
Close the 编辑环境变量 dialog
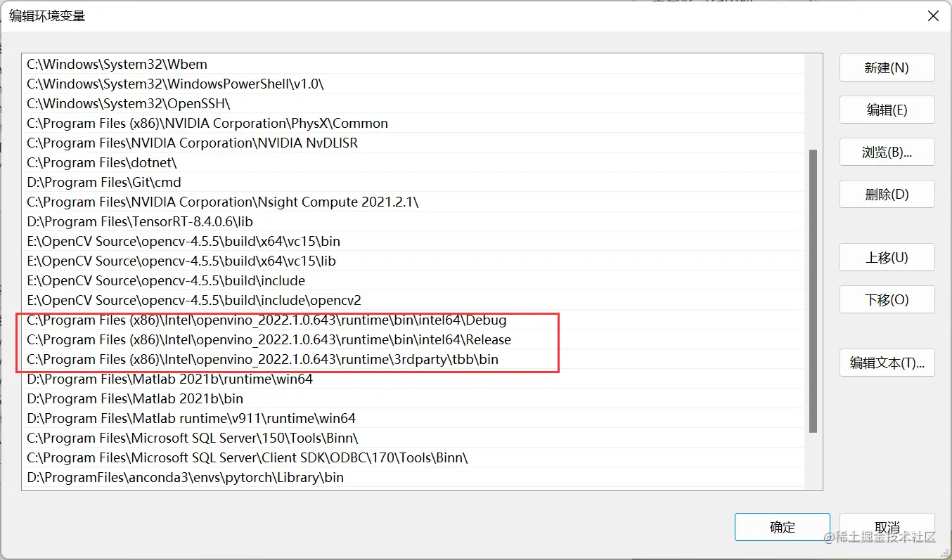[933, 15]
